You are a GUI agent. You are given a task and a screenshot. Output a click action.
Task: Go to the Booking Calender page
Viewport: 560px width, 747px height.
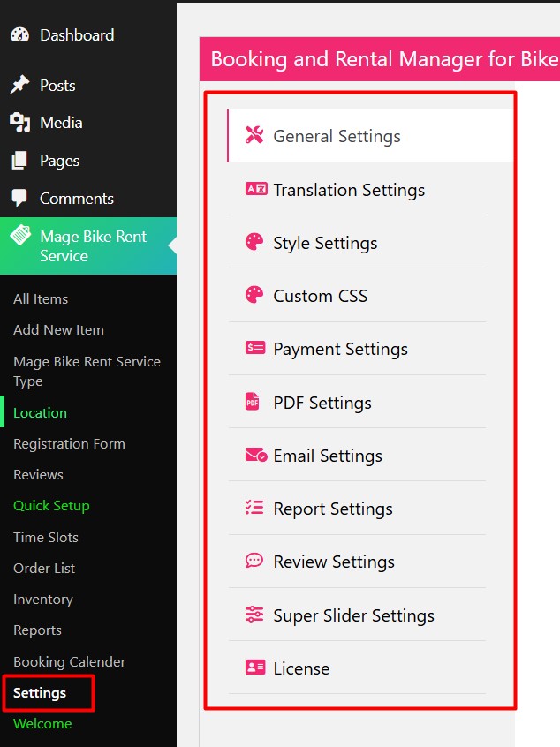point(69,661)
